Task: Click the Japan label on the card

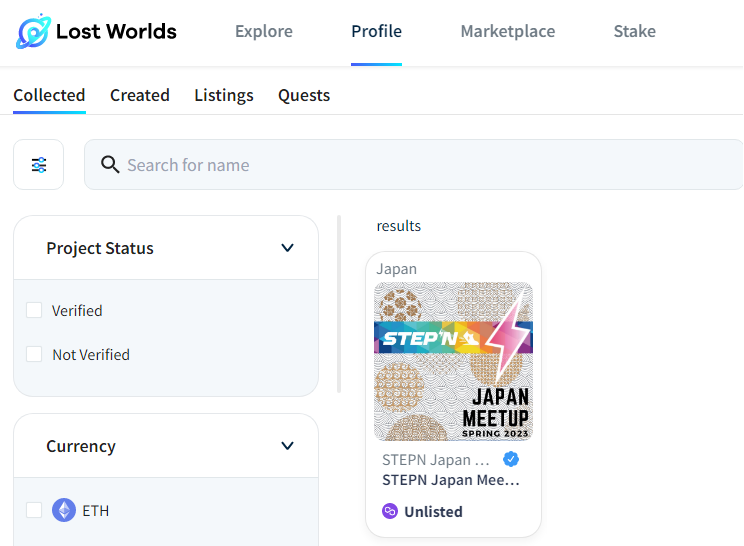Action: pos(397,269)
